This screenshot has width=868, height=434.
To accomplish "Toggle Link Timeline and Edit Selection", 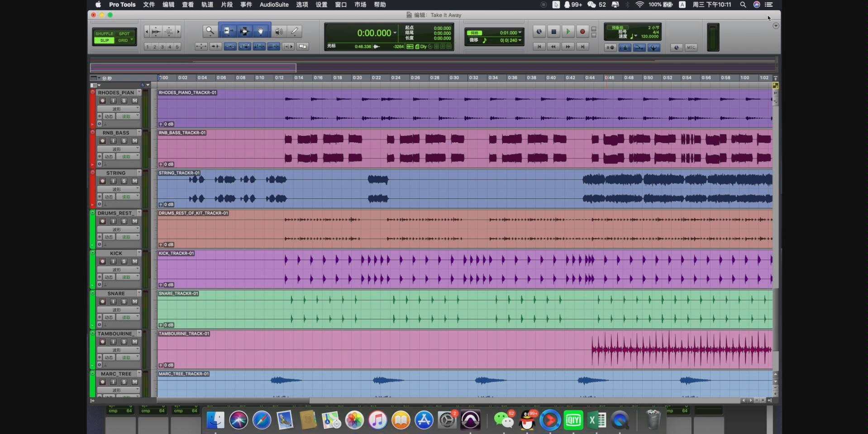I will [259, 46].
